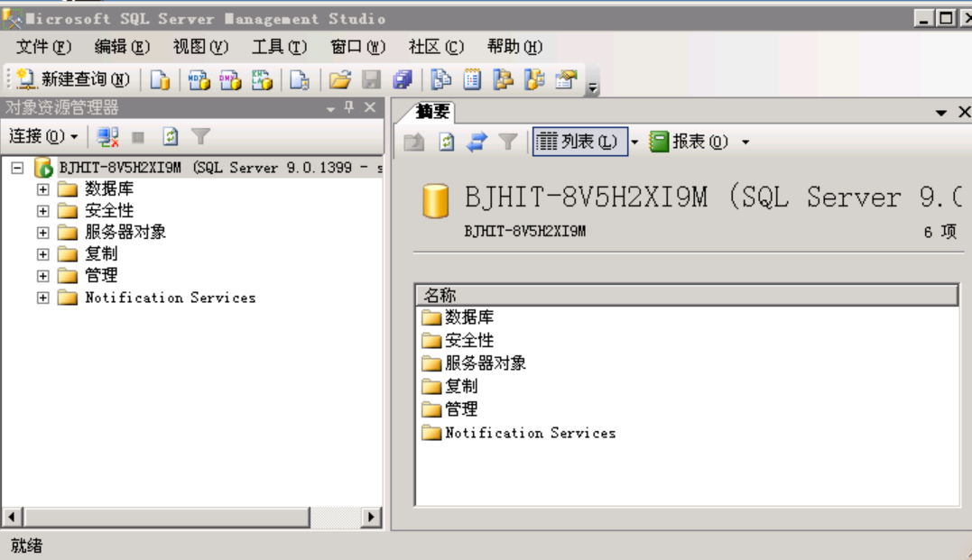Select 数据库 folder in summary list
The height and width of the screenshot is (560, 972).
pos(468,317)
